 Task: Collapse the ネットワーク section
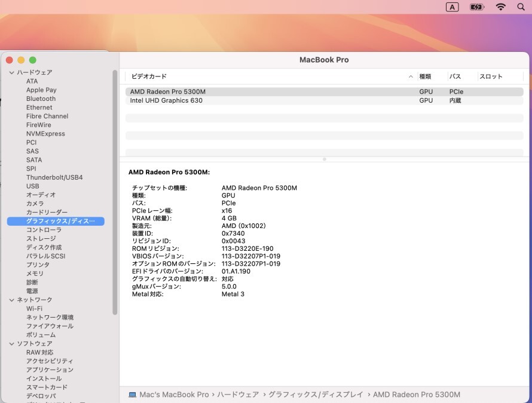(x=11, y=300)
